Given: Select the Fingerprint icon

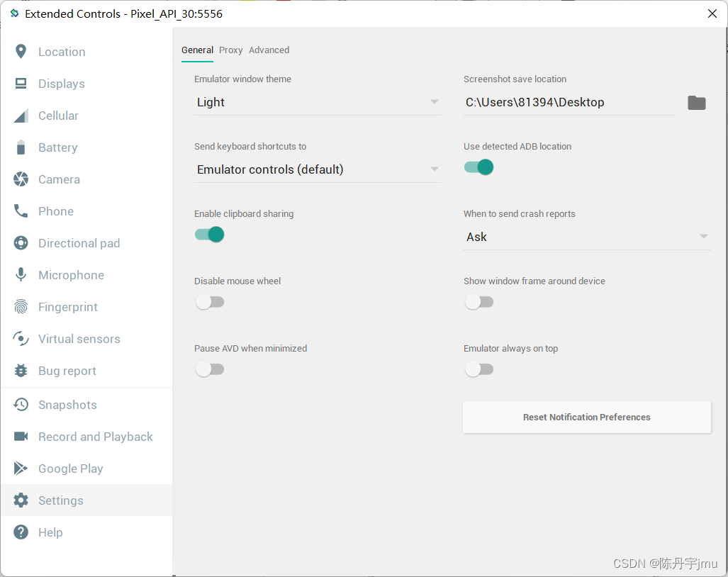Looking at the screenshot, I should pos(21,307).
